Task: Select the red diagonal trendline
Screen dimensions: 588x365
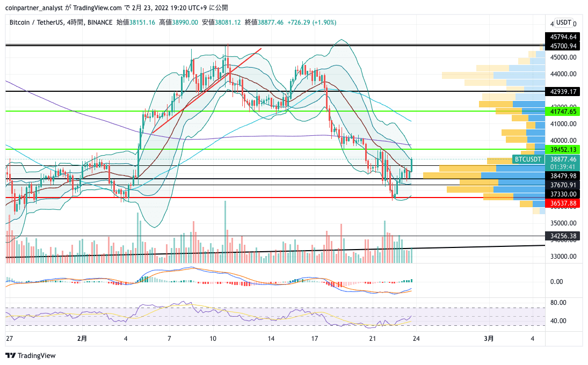Action: click(x=207, y=90)
